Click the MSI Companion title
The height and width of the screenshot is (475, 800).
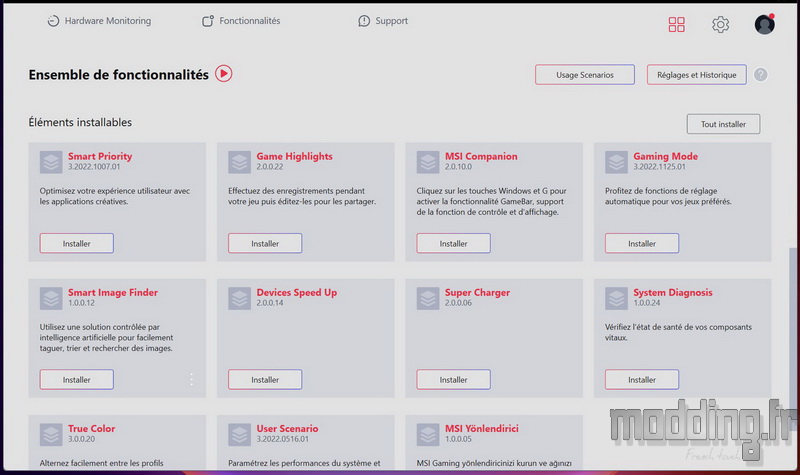pyautogui.click(x=481, y=156)
